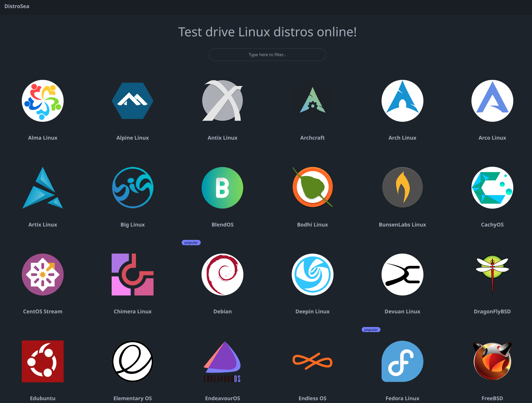Launch the Fedora Linux logo

coord(402,361)
